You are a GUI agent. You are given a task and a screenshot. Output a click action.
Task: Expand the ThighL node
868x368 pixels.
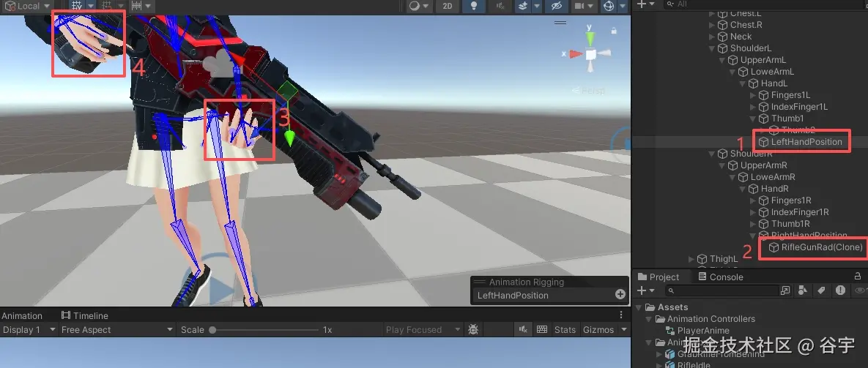[691, 258]
